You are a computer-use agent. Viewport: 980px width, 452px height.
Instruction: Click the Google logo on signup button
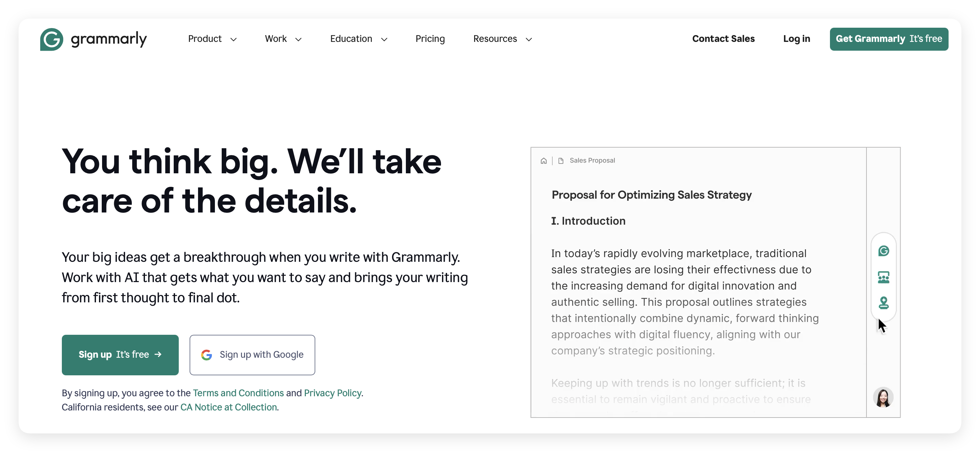(x=206, y=355)
